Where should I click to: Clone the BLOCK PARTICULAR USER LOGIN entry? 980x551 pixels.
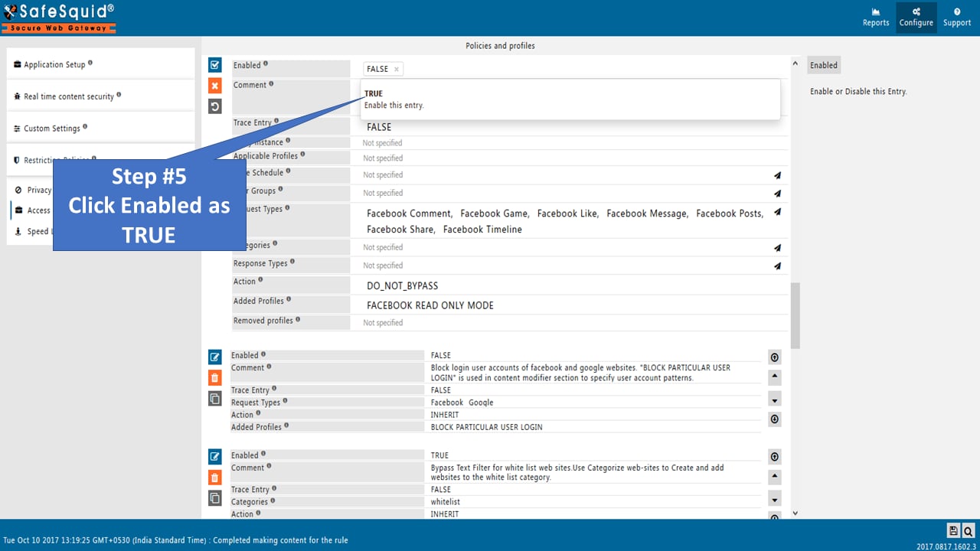click(x=215, y=398)
